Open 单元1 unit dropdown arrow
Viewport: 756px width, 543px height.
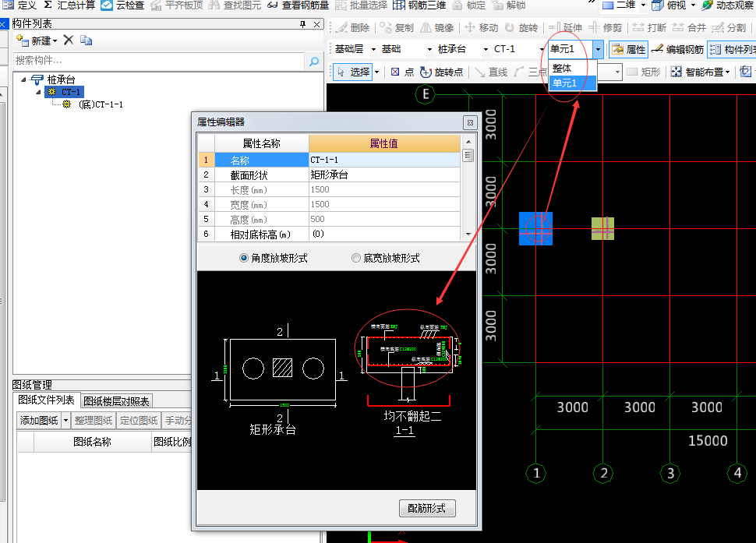(598, 49)
